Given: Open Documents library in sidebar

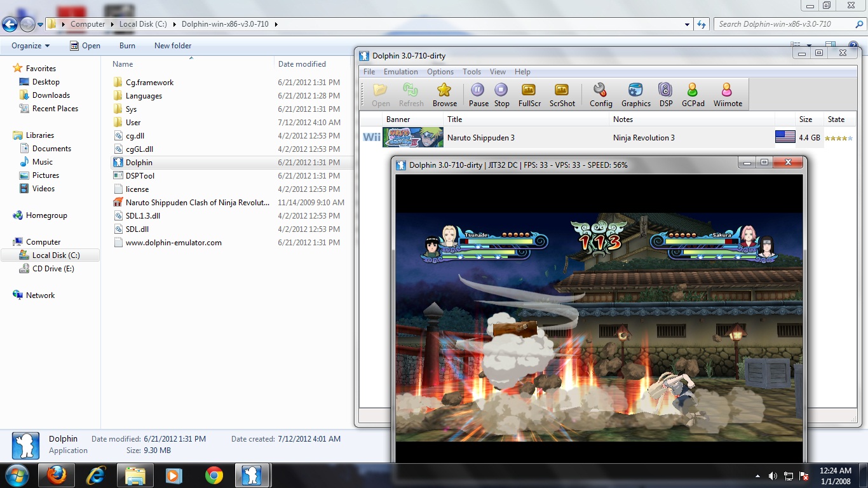Looking at the screenshot, I should click(x=51, y=149).
